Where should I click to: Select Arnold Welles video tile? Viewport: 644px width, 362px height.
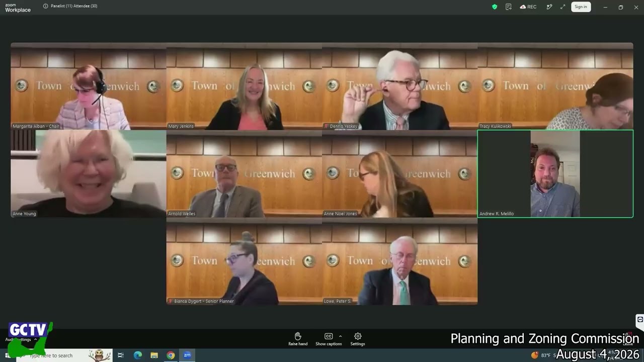coord(244,173)
